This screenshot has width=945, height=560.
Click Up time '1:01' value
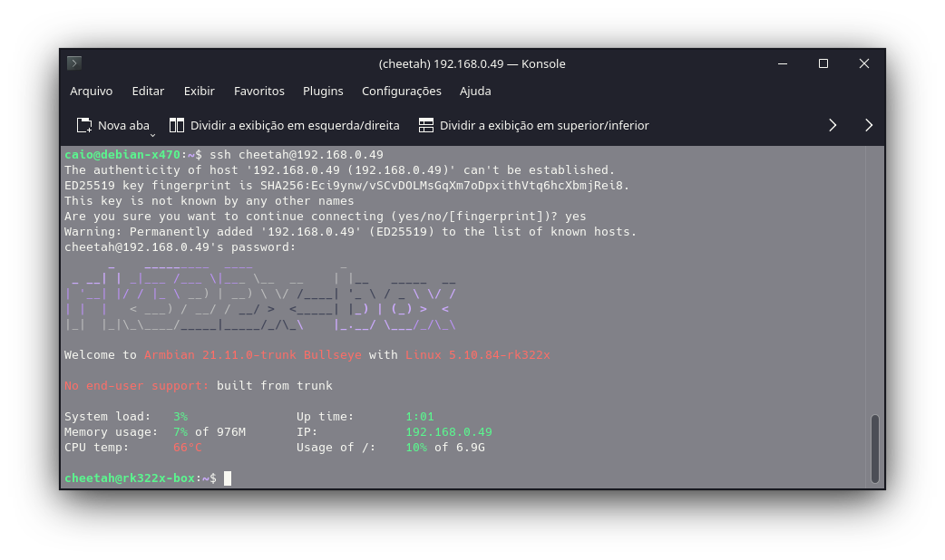pyautogui.click(x=420, y=417)
